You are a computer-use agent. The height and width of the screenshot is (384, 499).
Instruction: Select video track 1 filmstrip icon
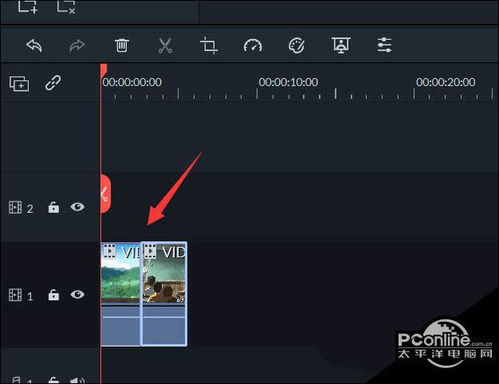click(15, 295)
